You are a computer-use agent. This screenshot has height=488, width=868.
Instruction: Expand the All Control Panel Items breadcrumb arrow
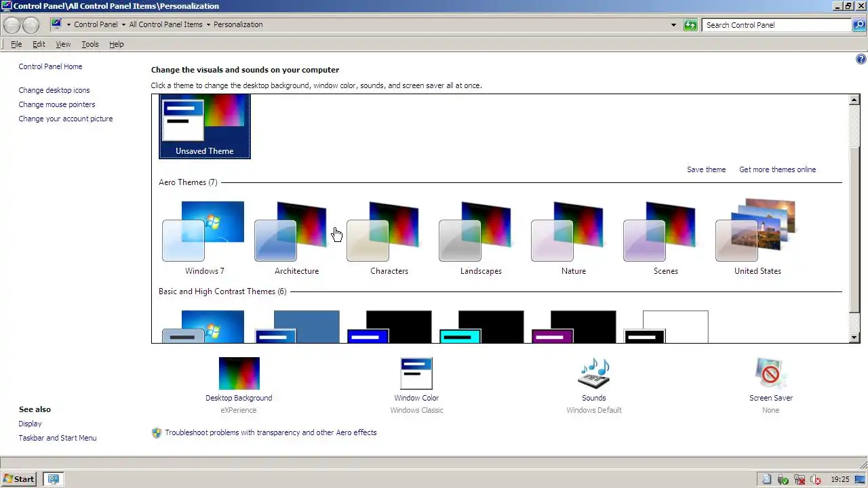(x=208, y=25)
